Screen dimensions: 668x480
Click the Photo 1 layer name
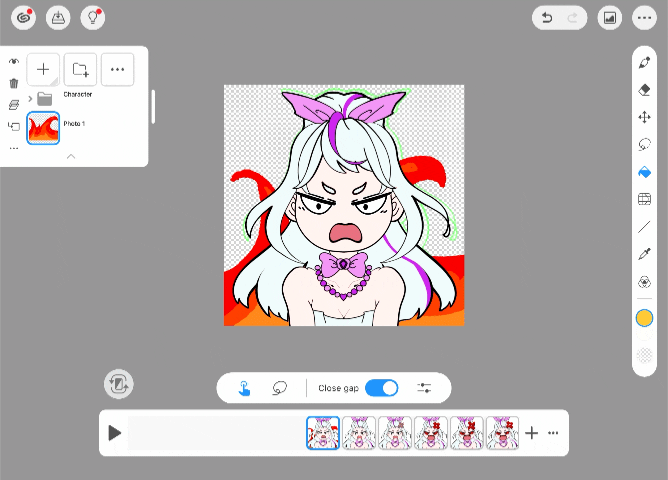pos(74,124)
